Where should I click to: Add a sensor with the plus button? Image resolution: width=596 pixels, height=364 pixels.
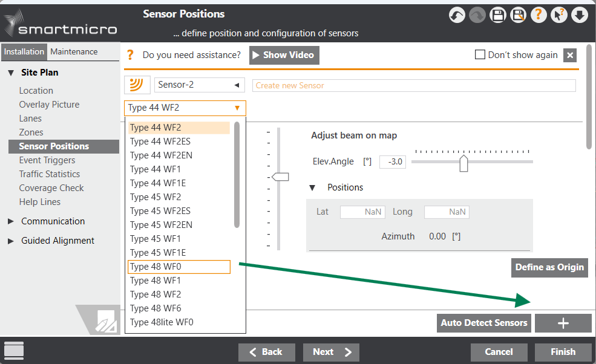coord(563,323)
